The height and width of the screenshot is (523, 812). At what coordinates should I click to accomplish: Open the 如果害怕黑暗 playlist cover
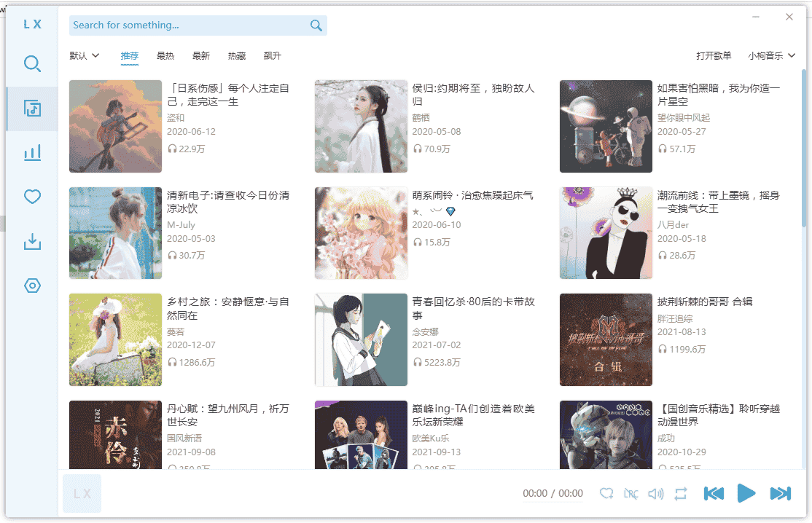click(606, 126)
